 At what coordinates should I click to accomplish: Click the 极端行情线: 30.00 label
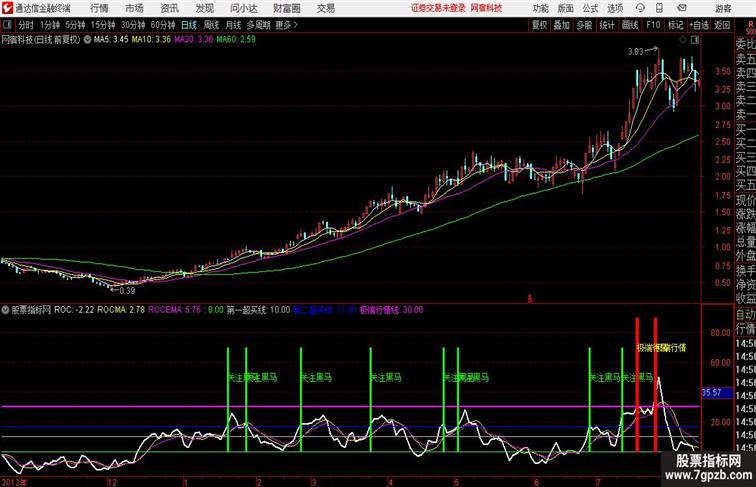point(391,310)
